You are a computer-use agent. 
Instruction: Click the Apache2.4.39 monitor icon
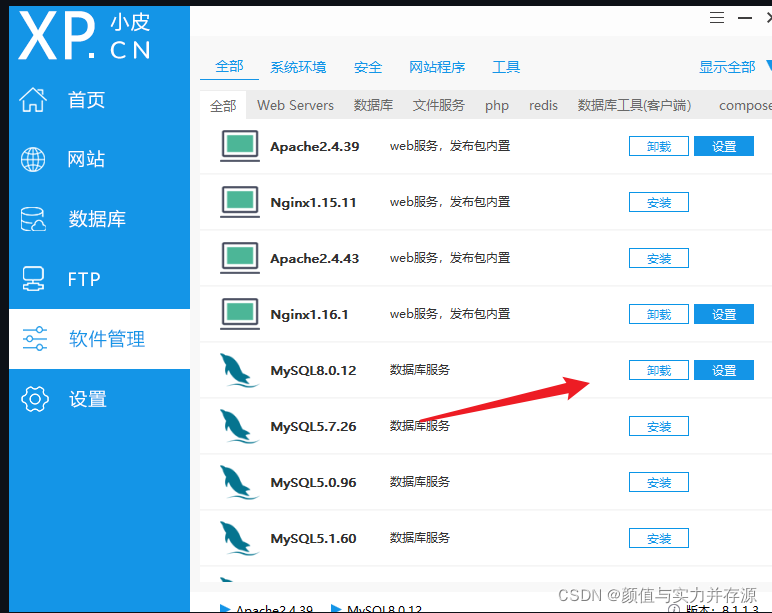tap(240, 146)
